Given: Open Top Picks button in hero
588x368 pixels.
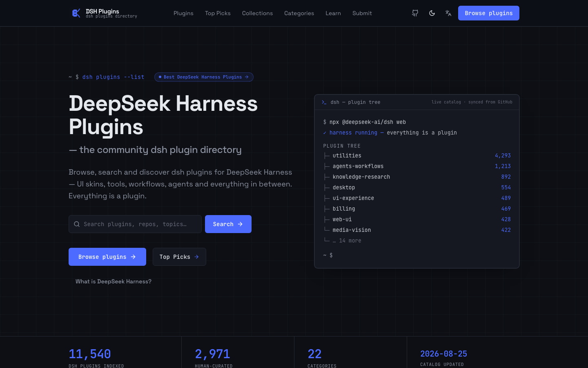Looking at the screenshot, I should (x=179, y=257).
